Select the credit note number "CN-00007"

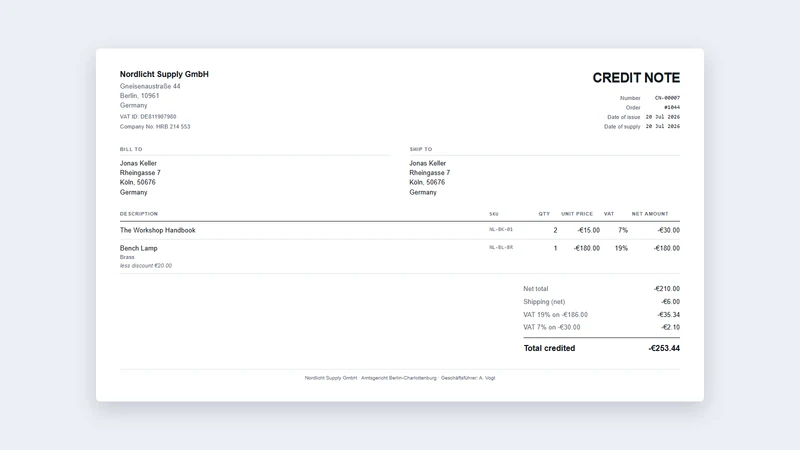(667, 98)
